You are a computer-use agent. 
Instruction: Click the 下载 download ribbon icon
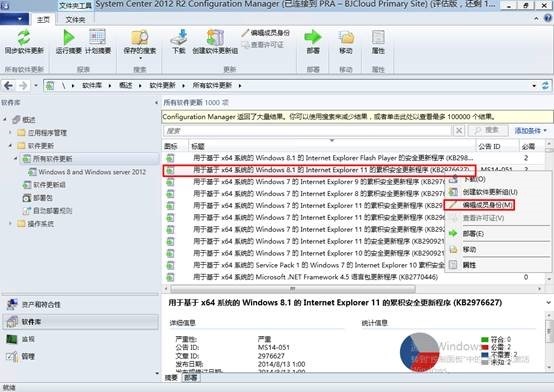coord(179,37)
